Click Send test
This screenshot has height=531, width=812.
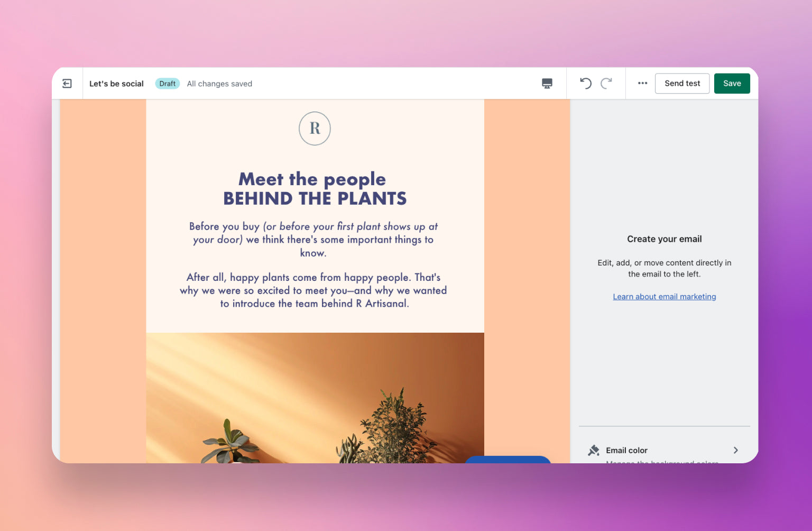tap(682, 83)
